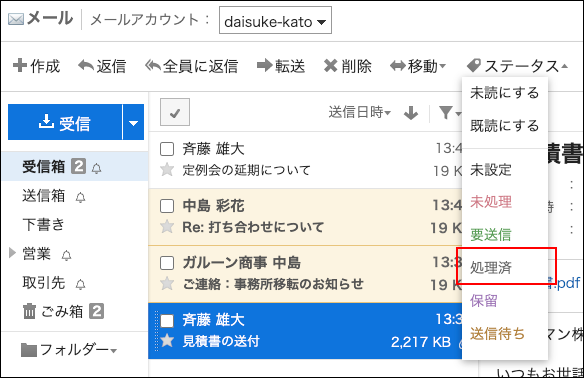
Task: Click the trash can icon
Action: (x=29, y=311)
